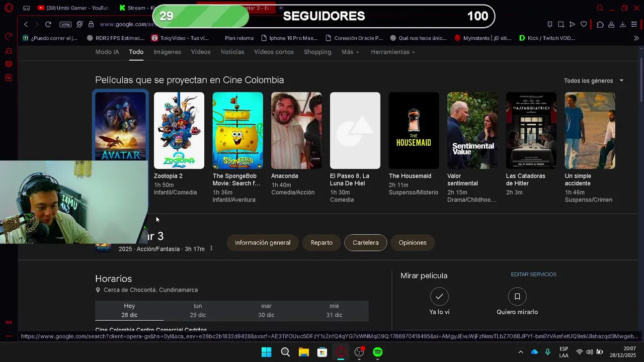Viewport: 644px width, 362px height.
Task: Select the Shopping search tab
Action: pyautogui.click(x=317, y=52)
